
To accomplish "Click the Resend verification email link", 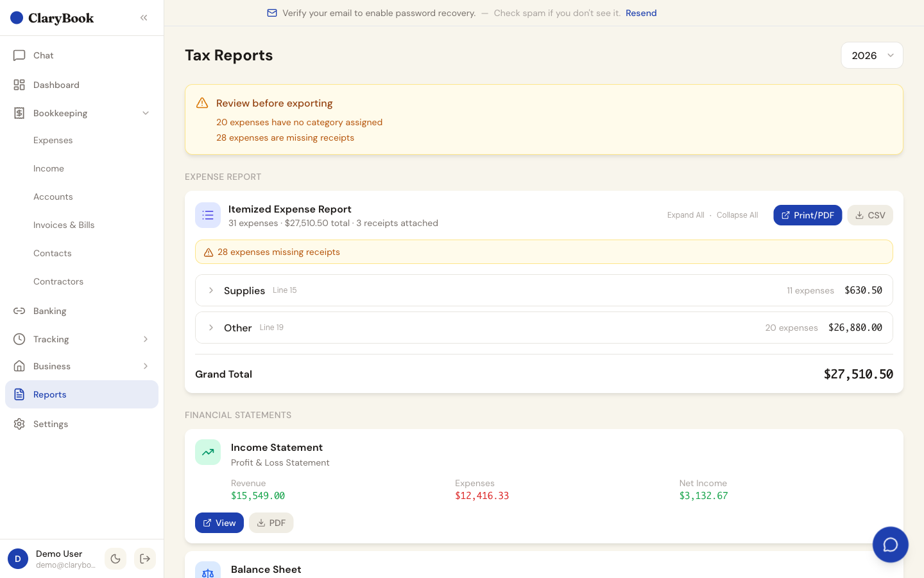I will [640, 13].
